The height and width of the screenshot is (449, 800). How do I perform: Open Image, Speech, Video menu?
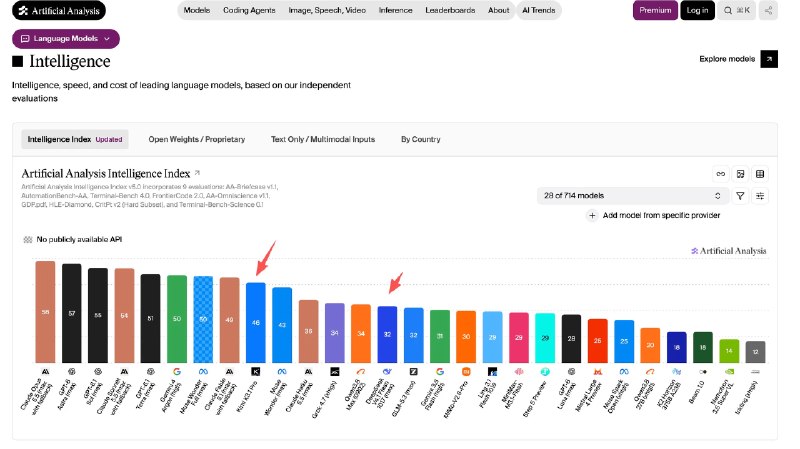[327, 10]
